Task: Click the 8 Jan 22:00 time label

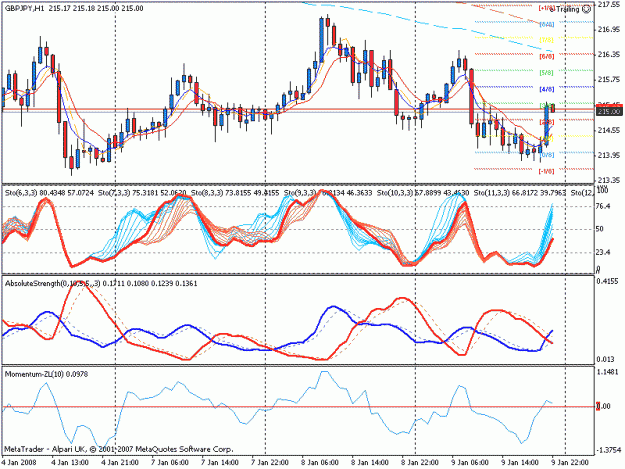Action: point(421,462)
